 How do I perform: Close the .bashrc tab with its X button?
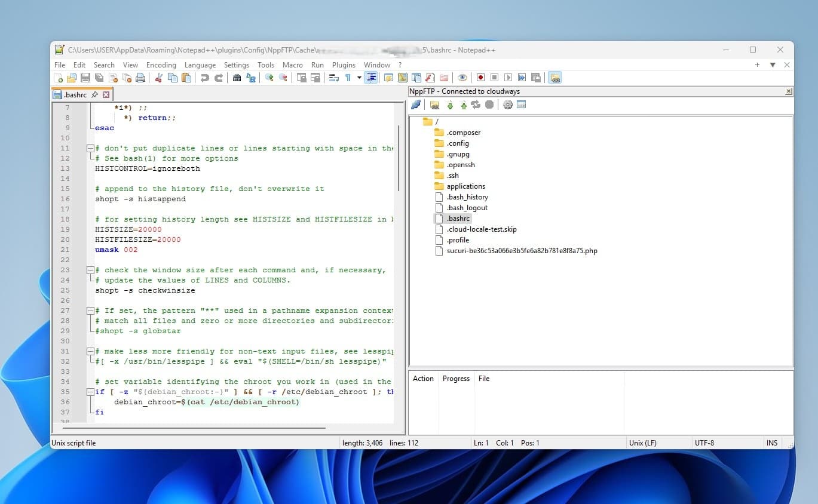(x=106, y=95)
